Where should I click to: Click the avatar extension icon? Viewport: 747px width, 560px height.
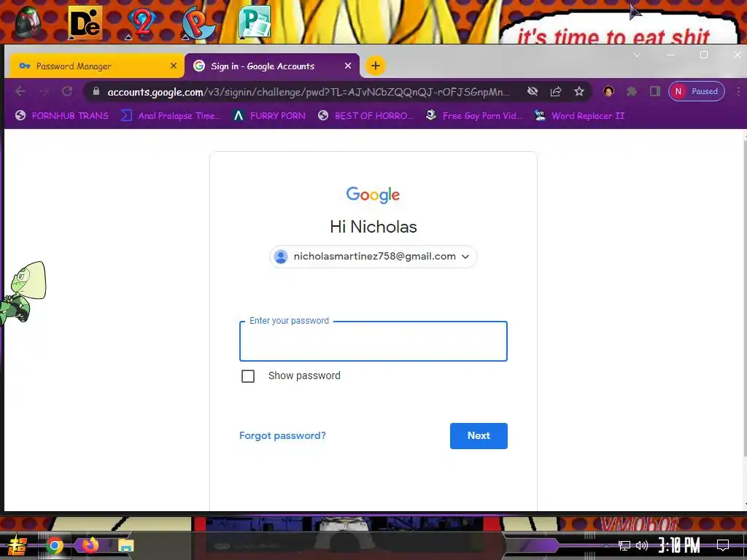tap(608, 91)
